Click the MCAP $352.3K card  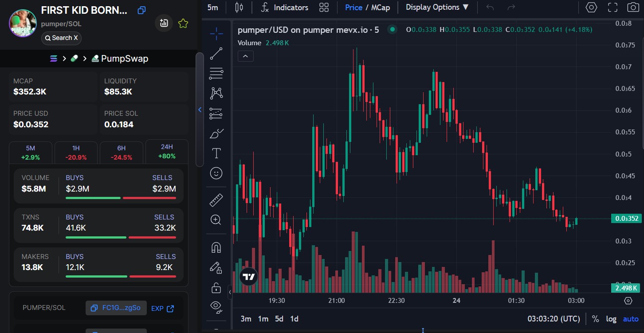(x=53, y=86)
